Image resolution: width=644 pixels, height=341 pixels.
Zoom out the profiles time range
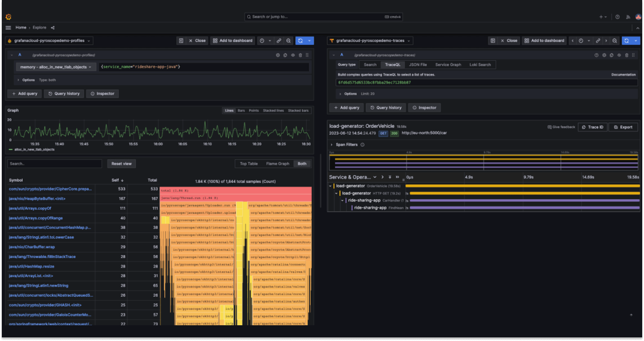point(288,40)
